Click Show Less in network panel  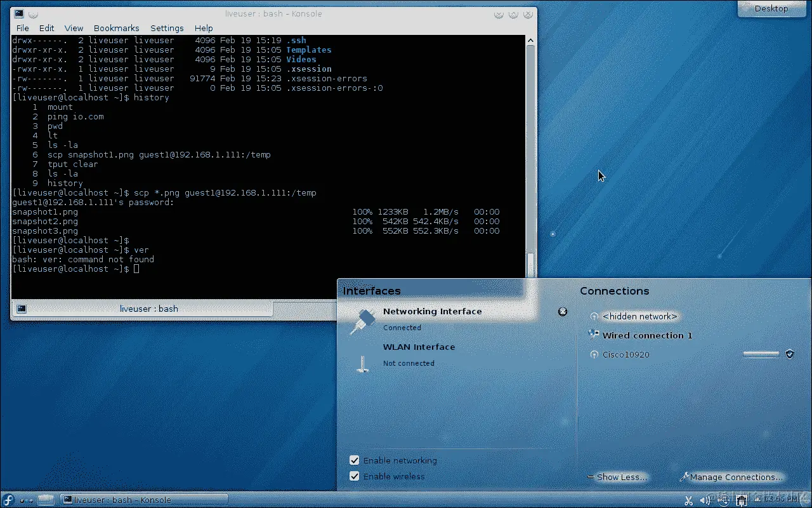(617, 477)
